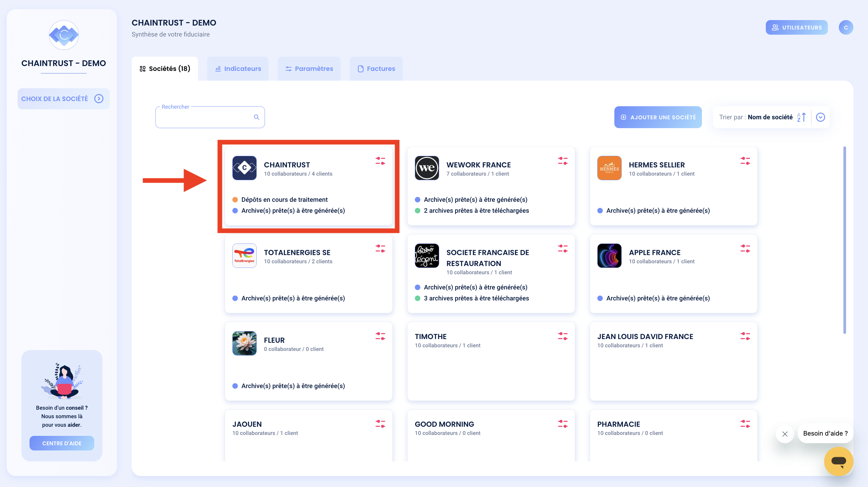Click the Centre d'aide button
This screenshot has height=487, width=868.
click(62, 443)
